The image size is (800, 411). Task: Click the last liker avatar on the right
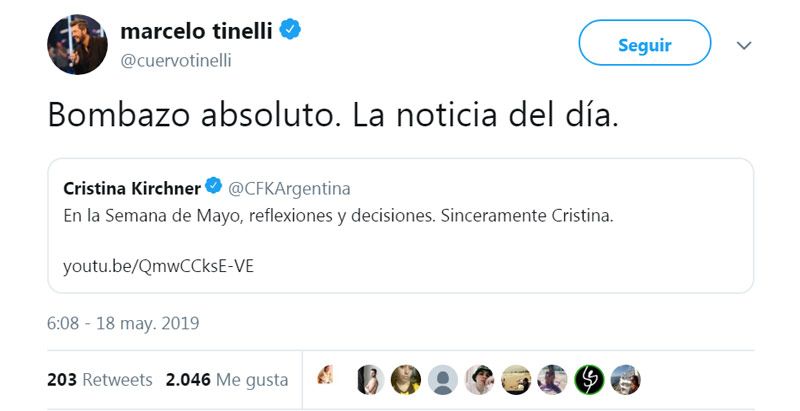pyautogui.click(x=625, y=379)
